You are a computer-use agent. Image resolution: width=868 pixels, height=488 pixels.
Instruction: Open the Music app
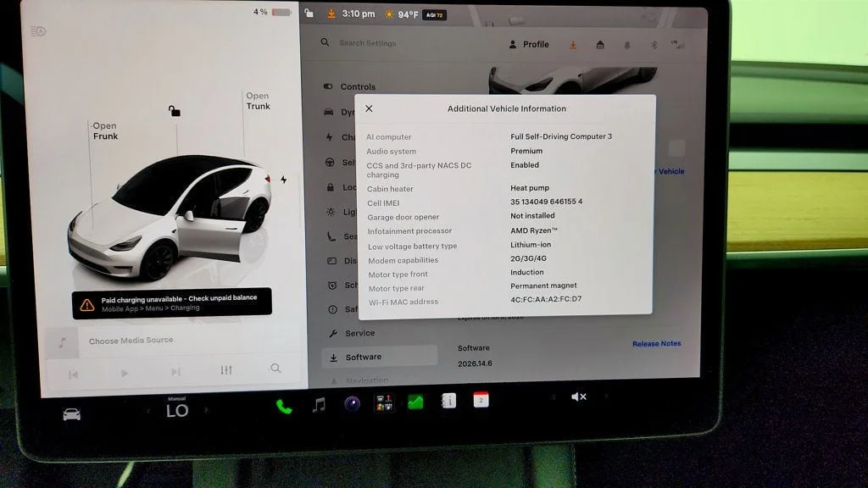coord(319,405)
